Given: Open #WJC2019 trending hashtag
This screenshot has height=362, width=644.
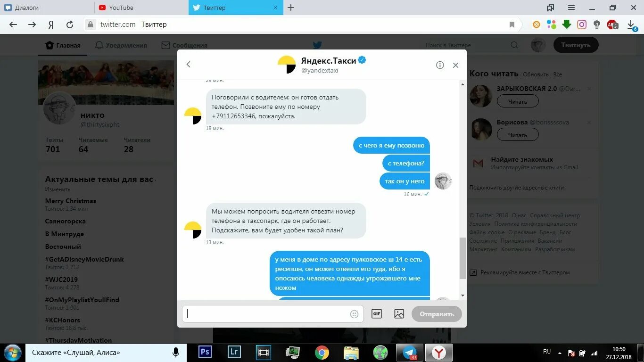Looking at the screenshot, I should click(x=61, y=280).
